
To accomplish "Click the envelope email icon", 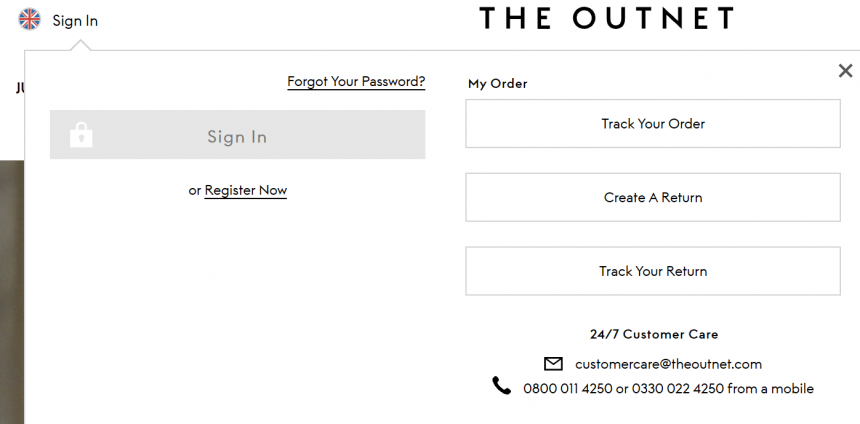I will coord(553,364).
